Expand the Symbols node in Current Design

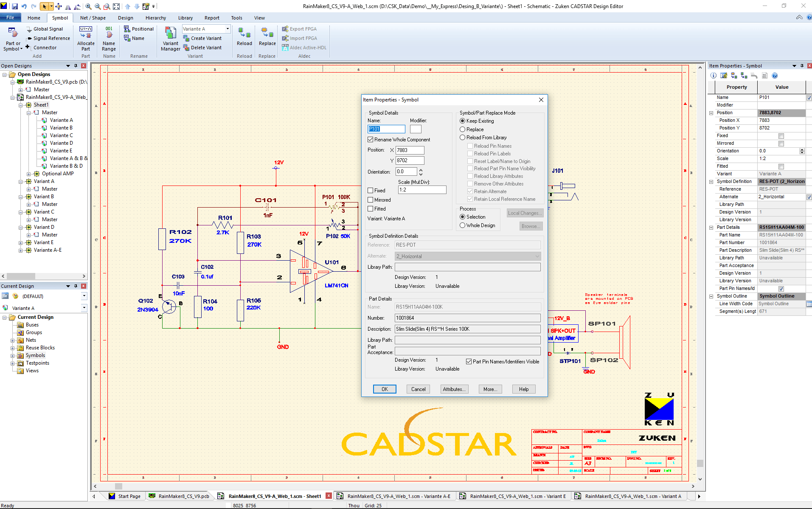pyautogui.click(x=12, y=355)
